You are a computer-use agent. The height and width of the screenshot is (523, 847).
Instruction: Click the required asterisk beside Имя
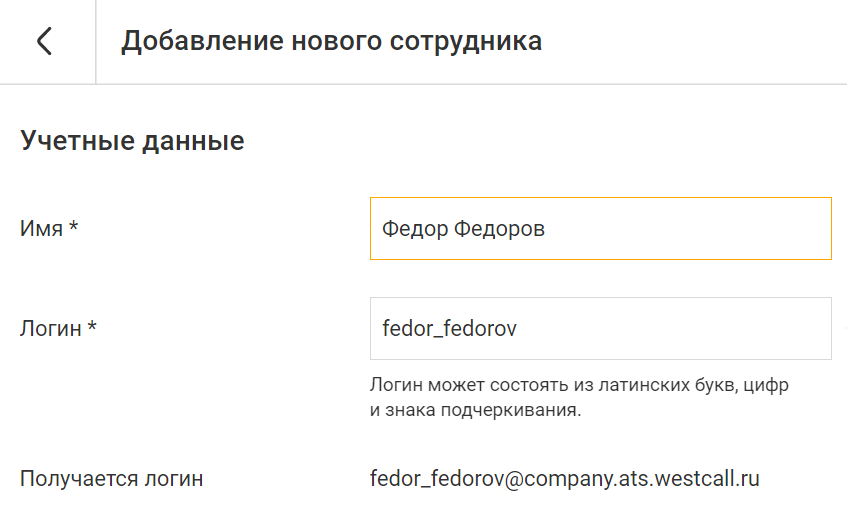click(x=73, y=228)
